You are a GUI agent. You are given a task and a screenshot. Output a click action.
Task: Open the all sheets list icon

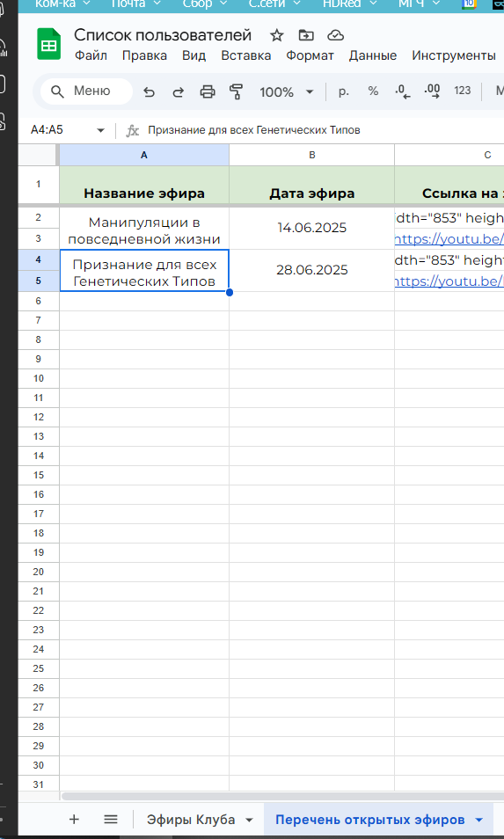point(111,819)
